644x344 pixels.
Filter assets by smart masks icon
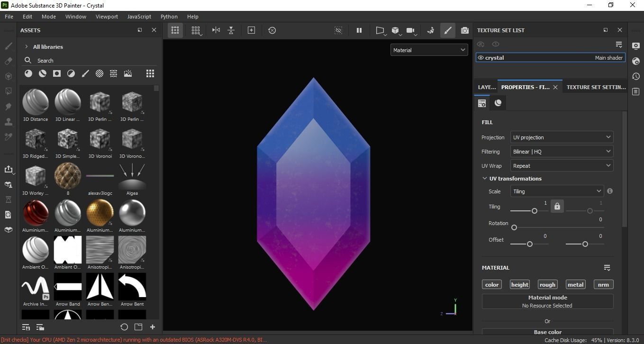(x=57, y=73)
